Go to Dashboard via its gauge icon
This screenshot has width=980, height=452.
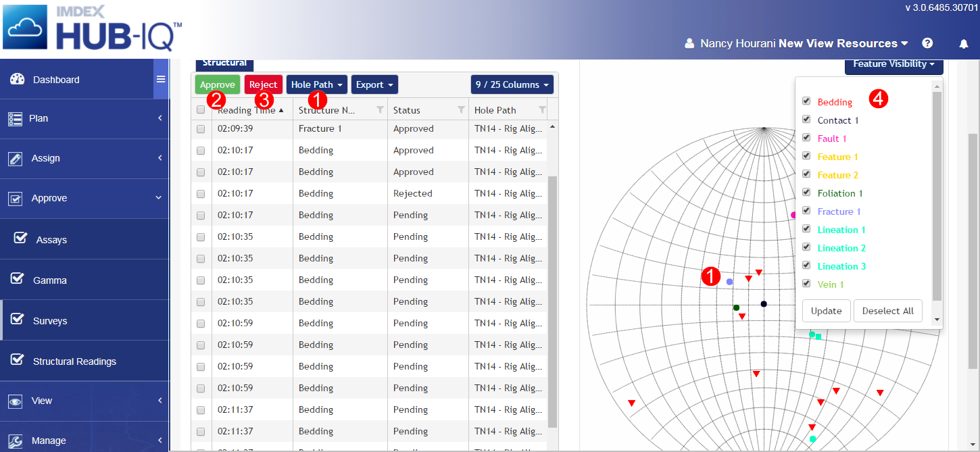pyautogui.click(x=18, y=79)
